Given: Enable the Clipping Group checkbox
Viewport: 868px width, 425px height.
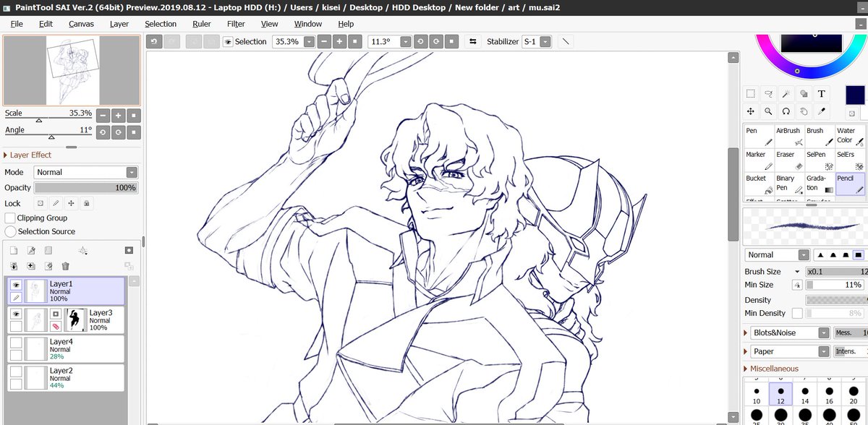Looking at the screenshot, I should tap(10, 218).
